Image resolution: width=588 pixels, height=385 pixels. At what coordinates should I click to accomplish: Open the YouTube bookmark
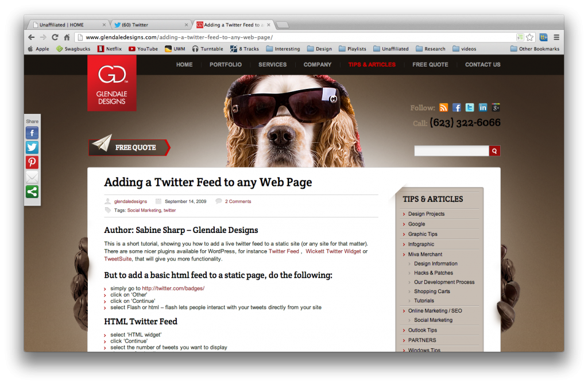click(x=143, y=49)
